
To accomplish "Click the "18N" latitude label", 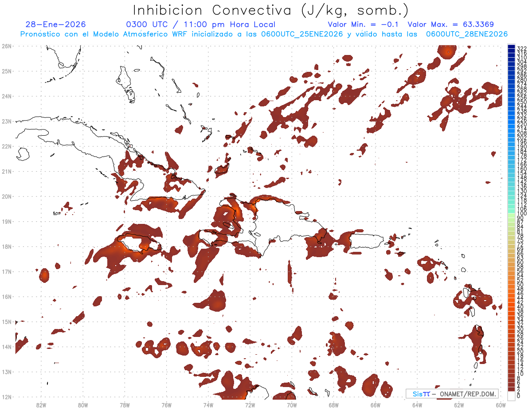I will [x=7, y=247].
